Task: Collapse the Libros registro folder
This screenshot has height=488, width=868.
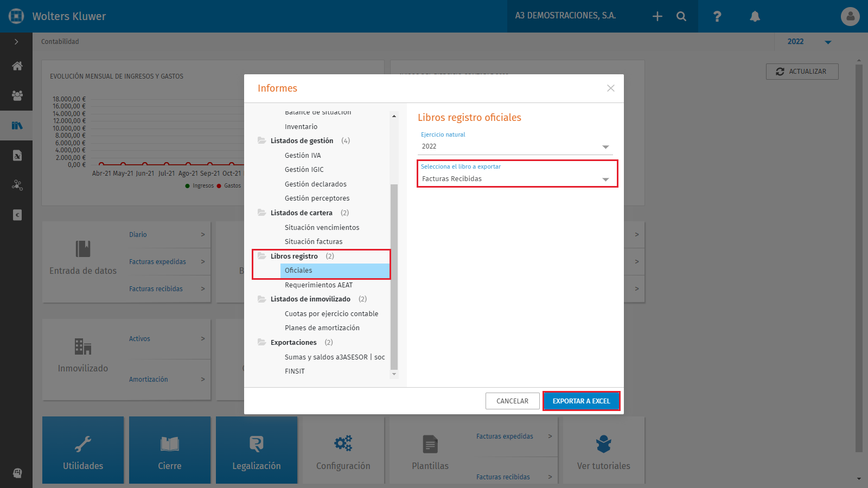Action: point(261,256)
